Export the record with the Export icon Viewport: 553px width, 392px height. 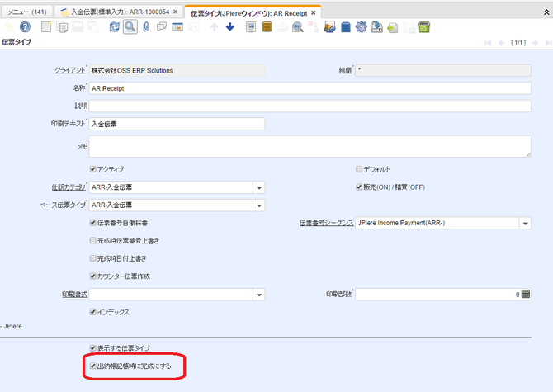[377, 26]
